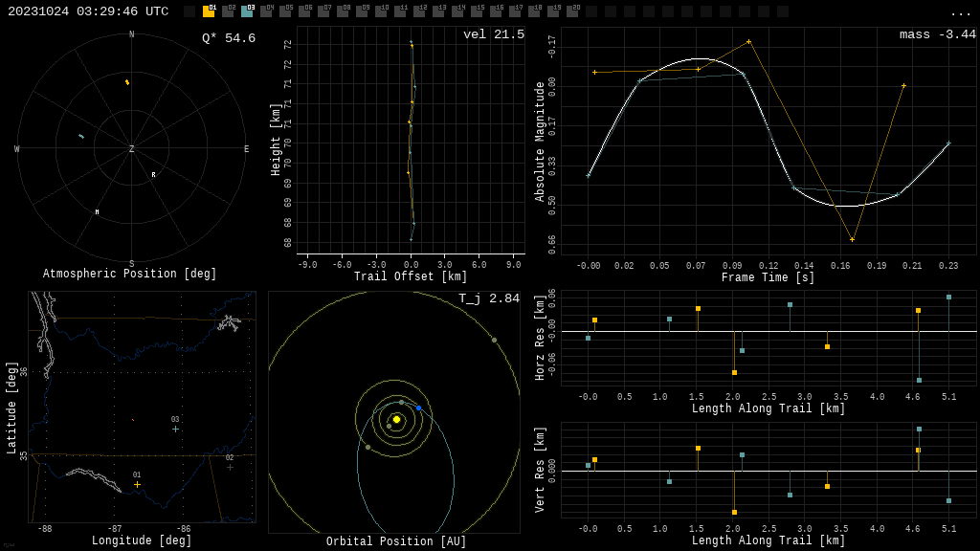The image size is (980, 551).
Task: Click the date and time UTC label
Action: [x=88, y=11]
